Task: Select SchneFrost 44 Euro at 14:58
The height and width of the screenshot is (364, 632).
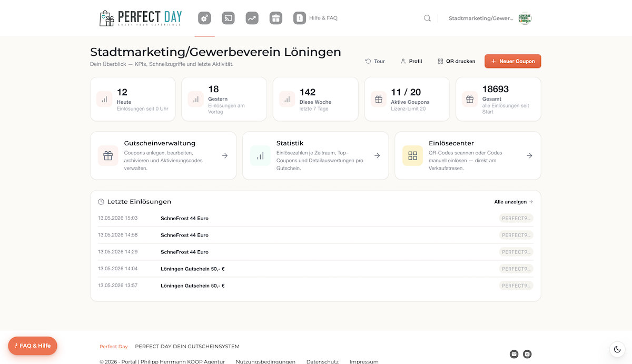Action: click(x=184, y=235)
